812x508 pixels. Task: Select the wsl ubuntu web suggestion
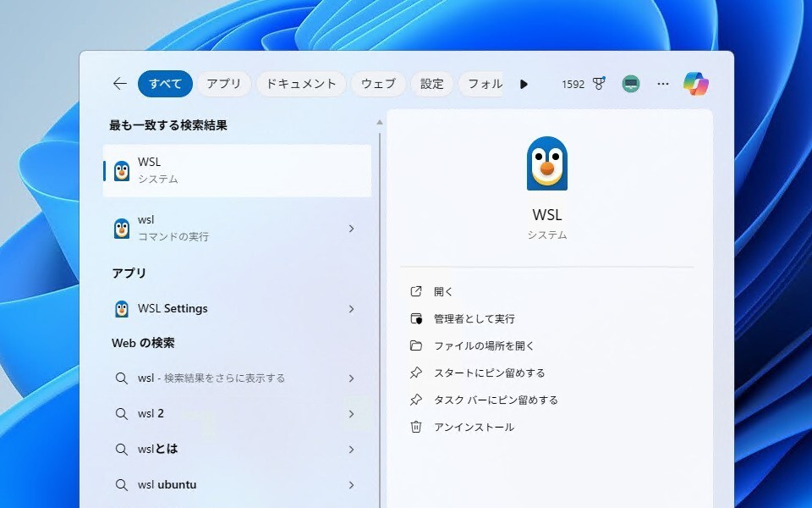tap(237, 484)
